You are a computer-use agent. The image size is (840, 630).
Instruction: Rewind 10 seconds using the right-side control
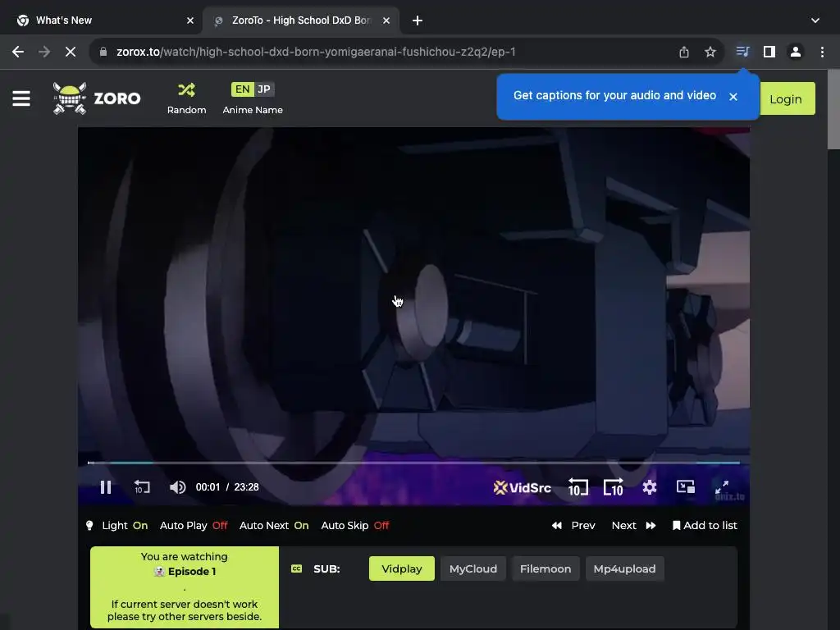(577, 487)
